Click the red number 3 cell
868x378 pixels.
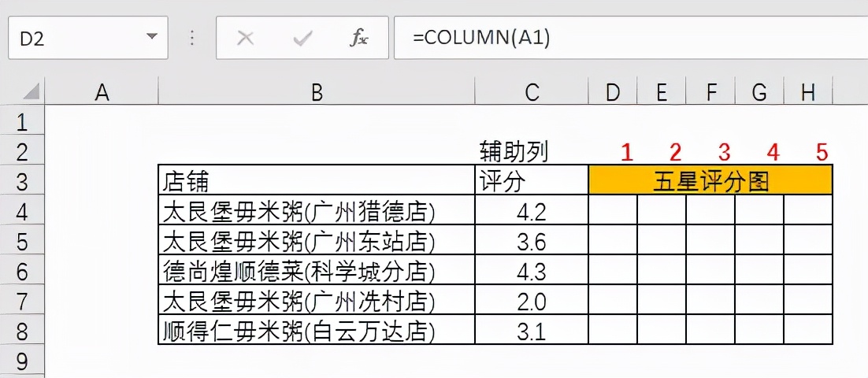click(710, 150)
